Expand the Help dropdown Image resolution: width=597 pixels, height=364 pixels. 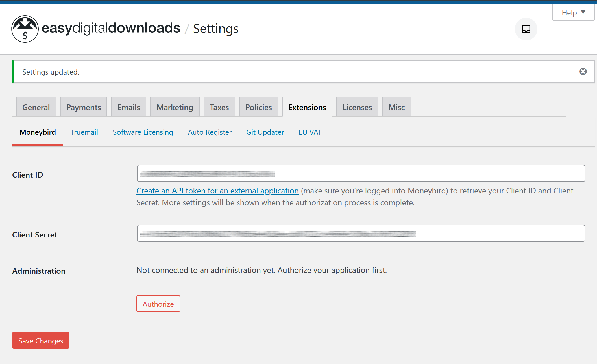[573, 12]
